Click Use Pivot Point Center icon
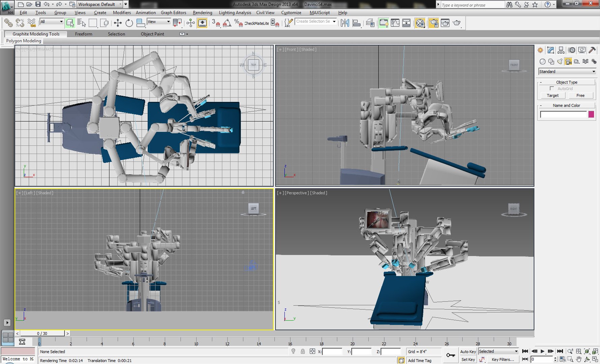This screenshot has width=600, height=364. point(177,23)
